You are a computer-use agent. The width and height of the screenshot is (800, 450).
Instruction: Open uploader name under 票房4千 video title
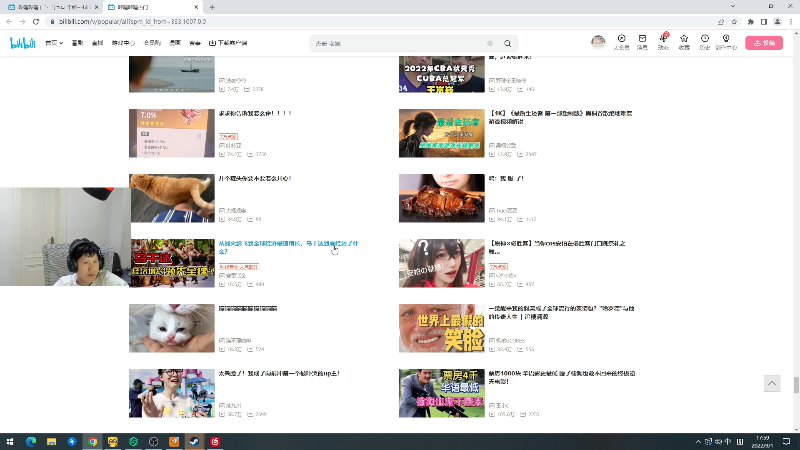(499, 406)
